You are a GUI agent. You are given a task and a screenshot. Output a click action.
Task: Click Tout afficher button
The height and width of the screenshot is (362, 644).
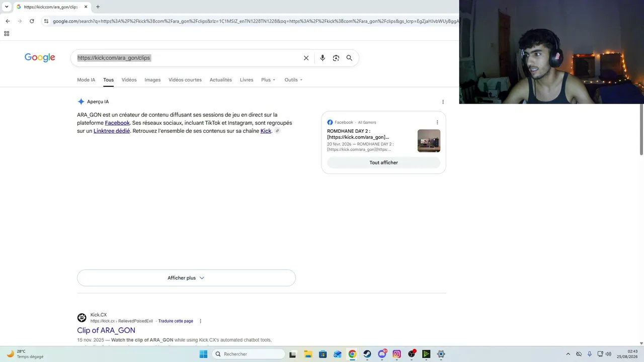click(x=383, y=163)
